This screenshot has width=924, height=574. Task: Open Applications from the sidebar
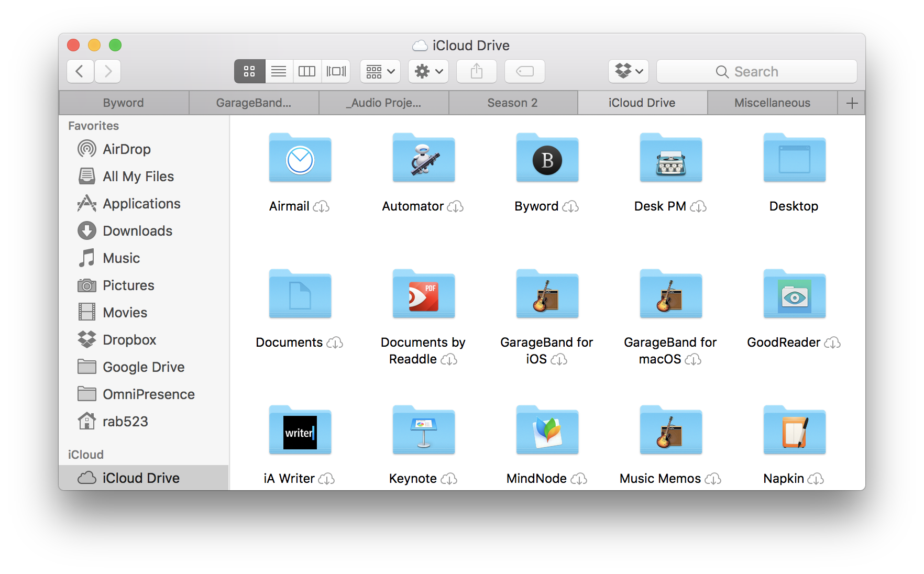(x=144, y=204)
